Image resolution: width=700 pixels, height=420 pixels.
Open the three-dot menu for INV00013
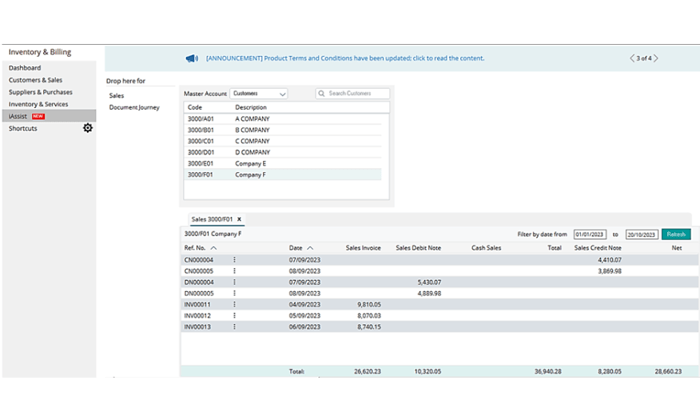pos(234,326)
